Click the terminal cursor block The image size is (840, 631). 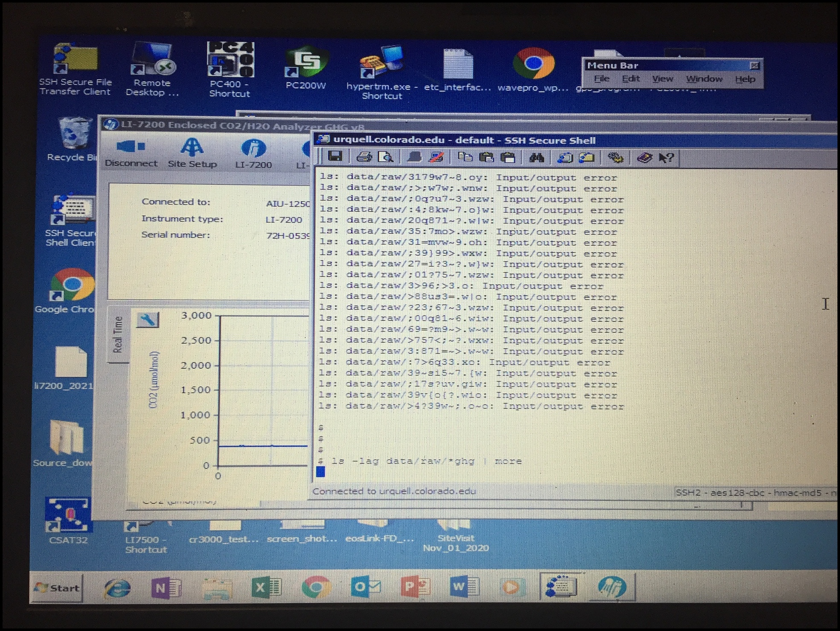[x=321, y=472]
